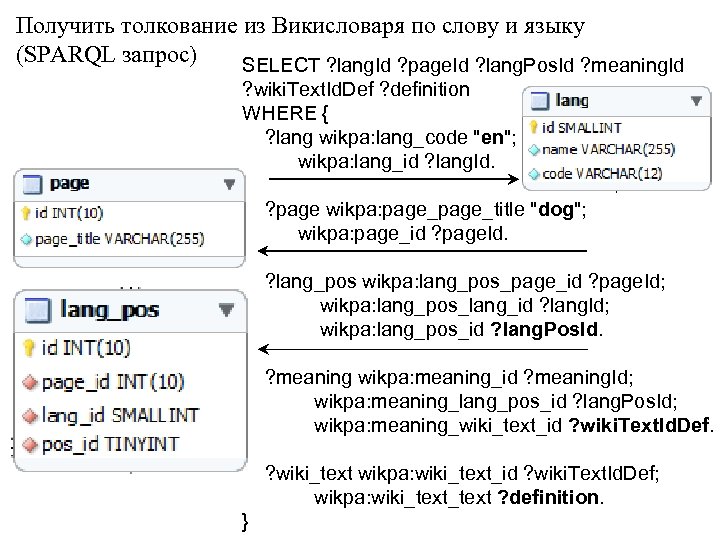Image resolution: width=720 pixels, height=540 pixels.
Task: Select the lang_pos table title
Action: [110, 310]
